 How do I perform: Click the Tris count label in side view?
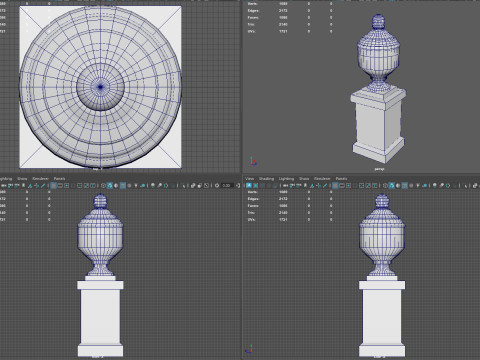[x=252, y=213]
